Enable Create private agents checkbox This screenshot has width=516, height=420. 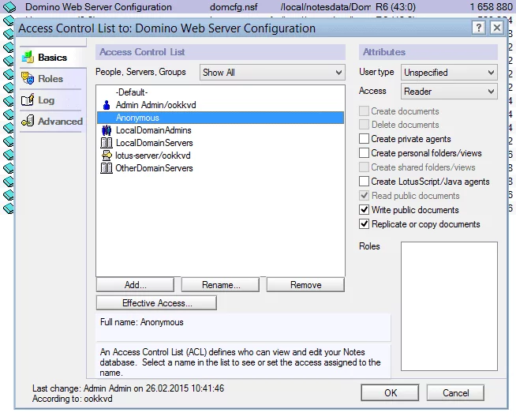tap(364, 139)
